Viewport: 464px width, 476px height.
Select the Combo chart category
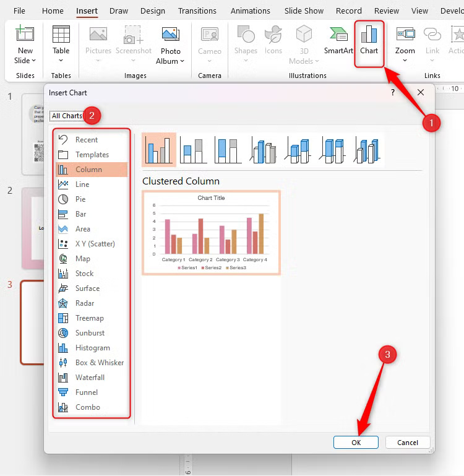[92, 407]
